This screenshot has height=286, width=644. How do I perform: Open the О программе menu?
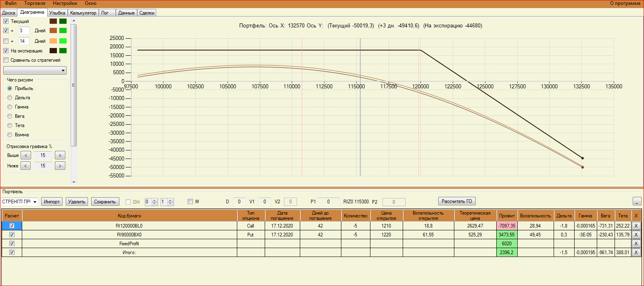[x=625, y=3]
